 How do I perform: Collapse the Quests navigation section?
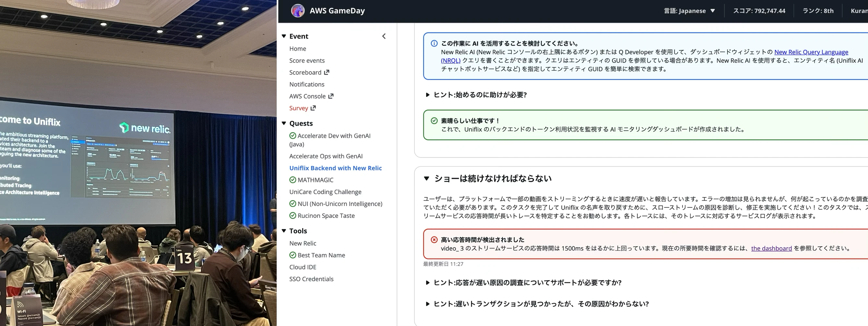tap(284, 123)
